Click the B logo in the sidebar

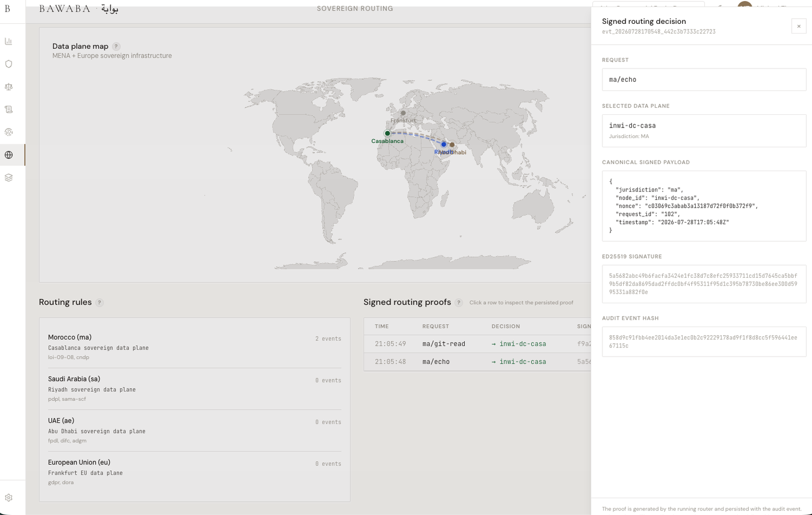pos(8,9)
